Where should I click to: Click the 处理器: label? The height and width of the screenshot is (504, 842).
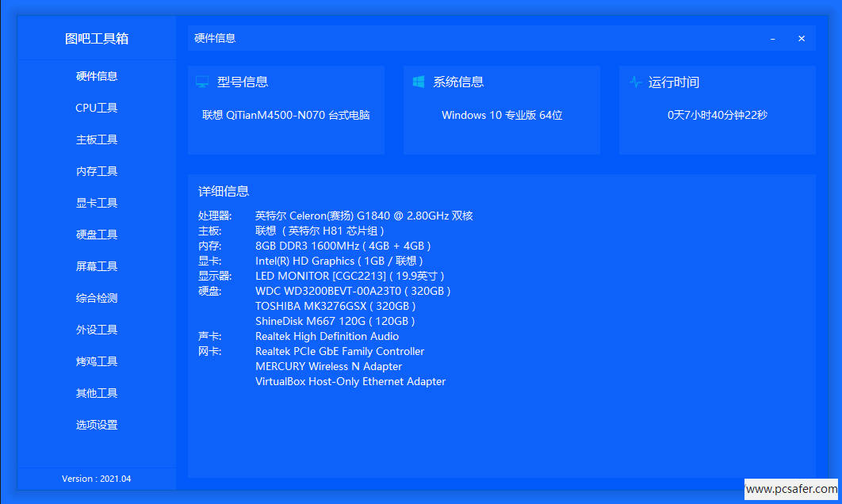pyautogui.click(x=215, y=216)
